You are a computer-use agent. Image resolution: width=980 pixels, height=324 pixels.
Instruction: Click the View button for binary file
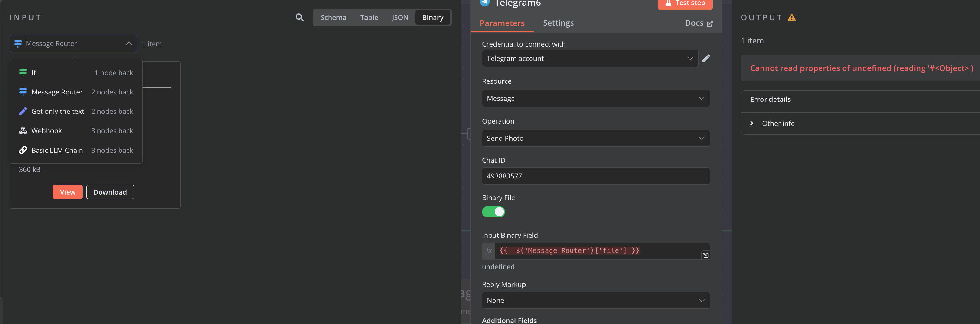[67, 192]
